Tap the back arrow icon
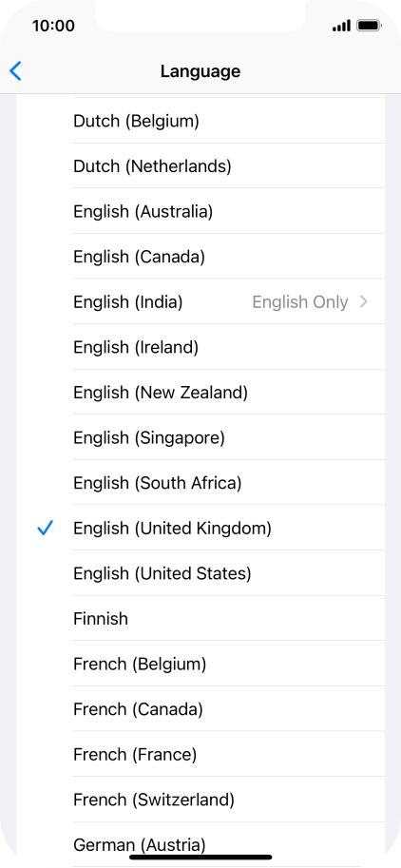Image resolution: width=401 pixels, height=868 pixels. [15, 71]
